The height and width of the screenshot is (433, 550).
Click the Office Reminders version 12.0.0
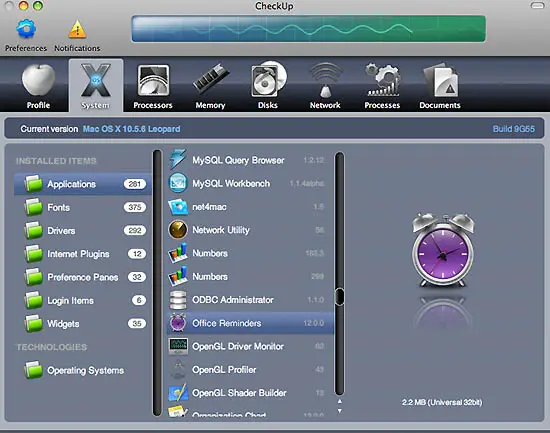(x=314, y=323)
